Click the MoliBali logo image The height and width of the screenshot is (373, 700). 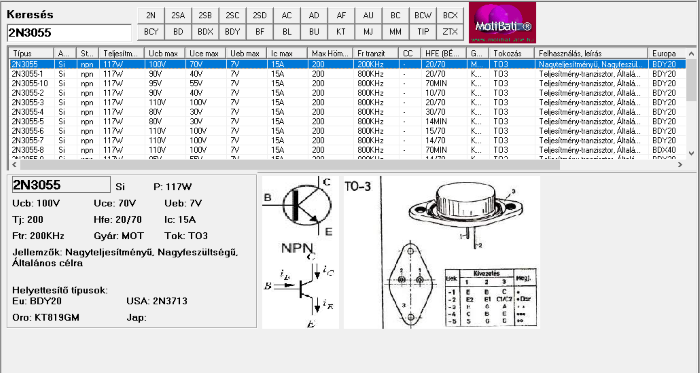pyautogui.click(x=502, y=22)
